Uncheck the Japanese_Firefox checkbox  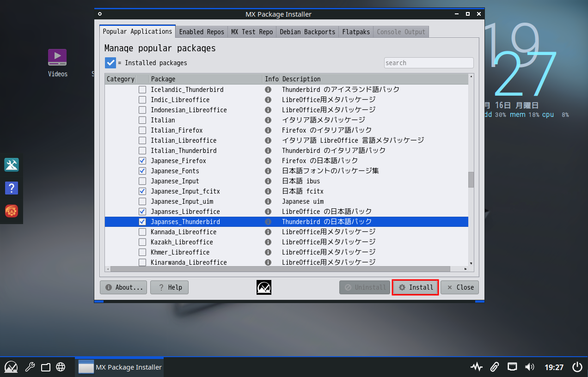click(142, 161)
